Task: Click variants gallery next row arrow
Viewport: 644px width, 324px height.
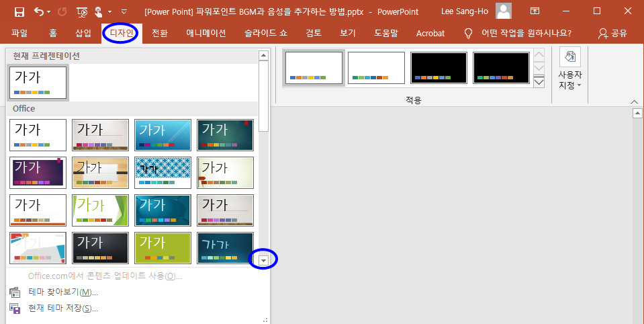Action: pyautogui.click(x=539, y=68)
